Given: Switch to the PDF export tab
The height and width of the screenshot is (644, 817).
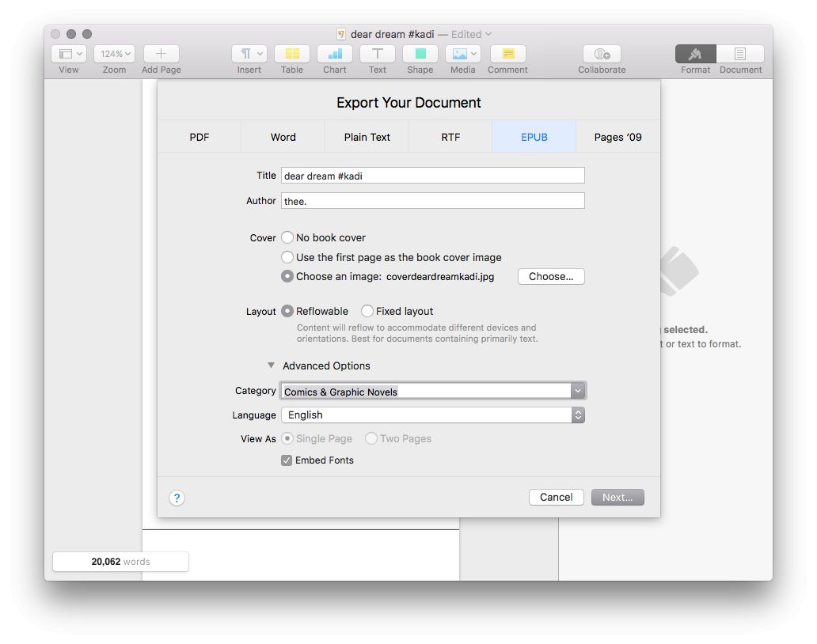Looking at the screenshot, I should pos(199,137).
